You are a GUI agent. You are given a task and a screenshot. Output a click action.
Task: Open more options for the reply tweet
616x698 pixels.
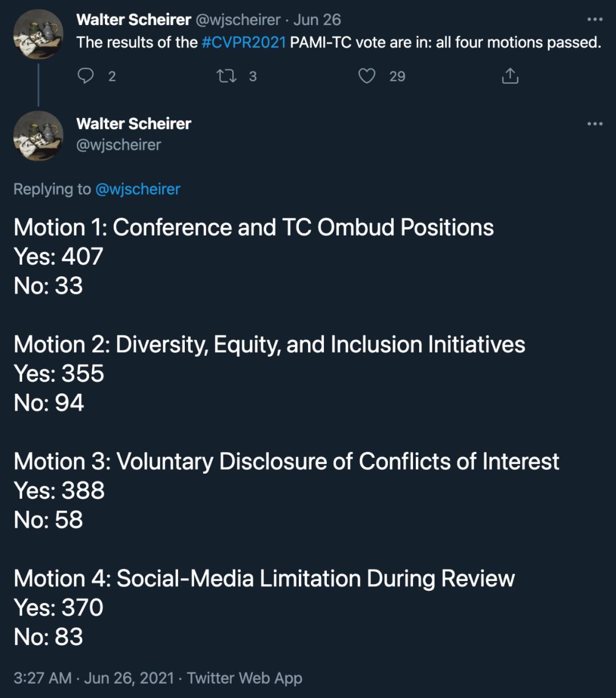[x=594, y=124]
